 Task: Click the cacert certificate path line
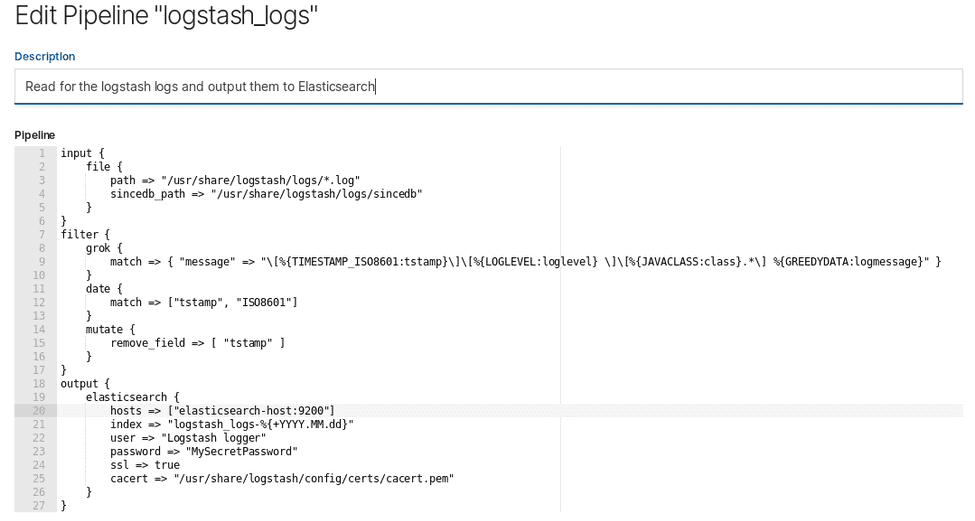pyautogui.click(x=281, y=478)
